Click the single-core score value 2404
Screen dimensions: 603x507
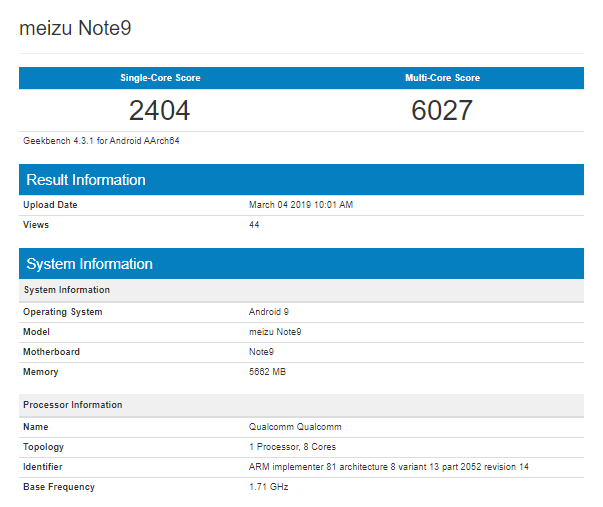point(159,110)
